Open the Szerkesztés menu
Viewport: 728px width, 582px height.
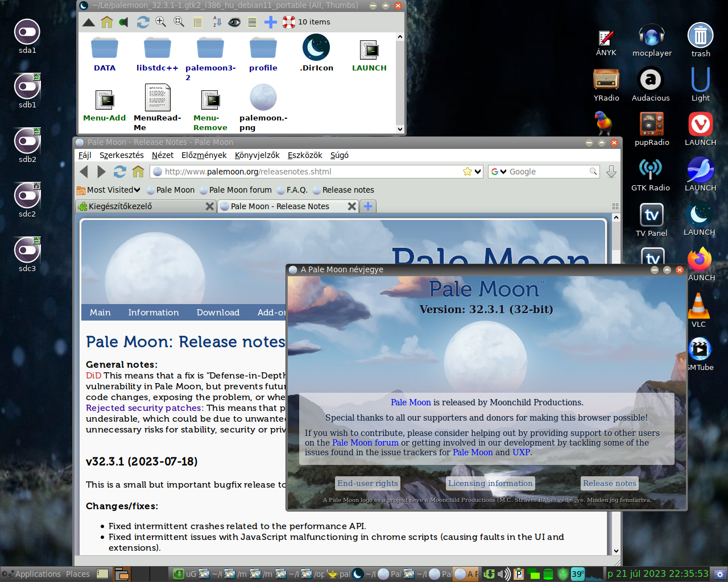click(122, 155)
